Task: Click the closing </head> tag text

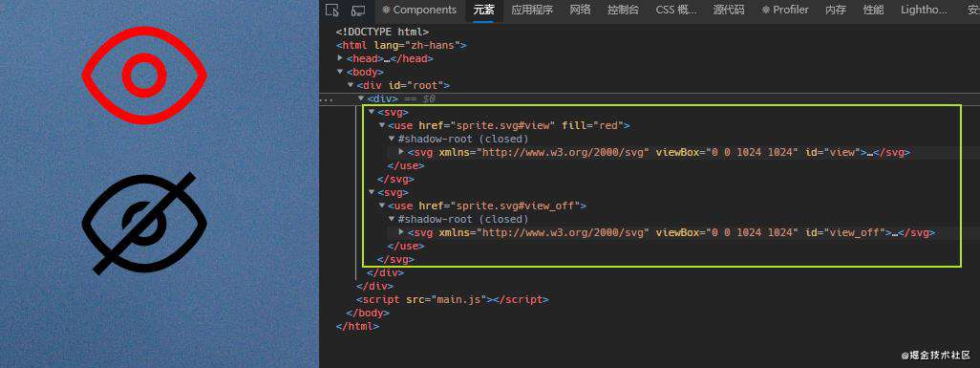Action: [412, 59]
